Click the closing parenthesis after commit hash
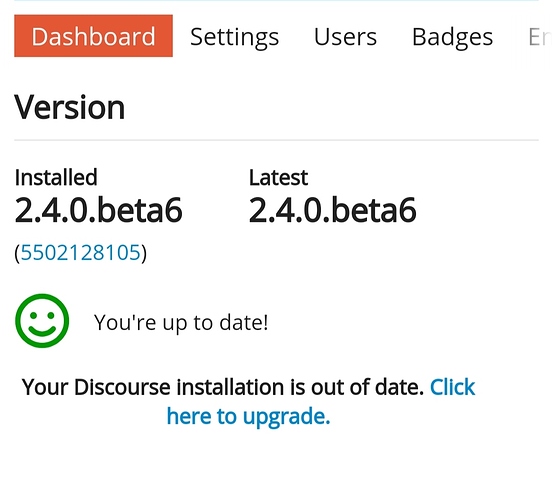Screen dimensions: 552x500 click(144, 253)
